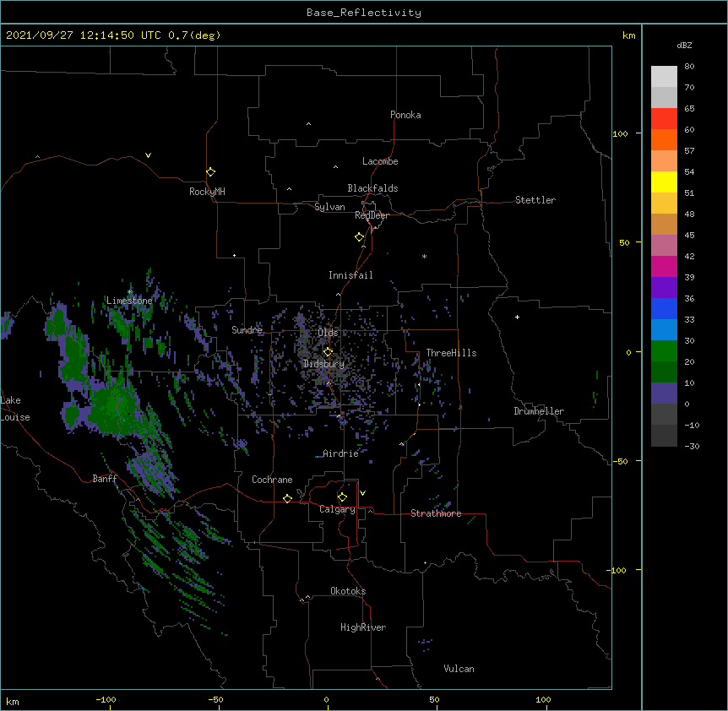Select the Lacombe label
728x711 pixels.
click(x=380, y=161)
